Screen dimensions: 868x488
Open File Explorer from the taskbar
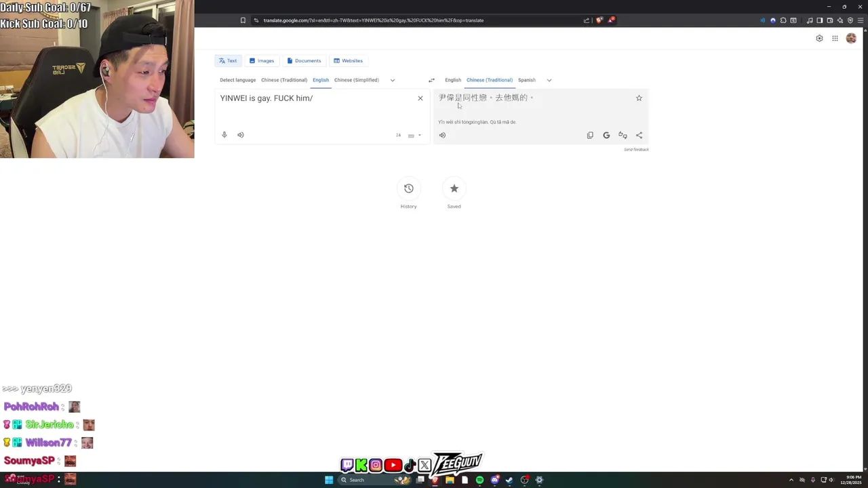pyautogui.click(x=450, y=480)
